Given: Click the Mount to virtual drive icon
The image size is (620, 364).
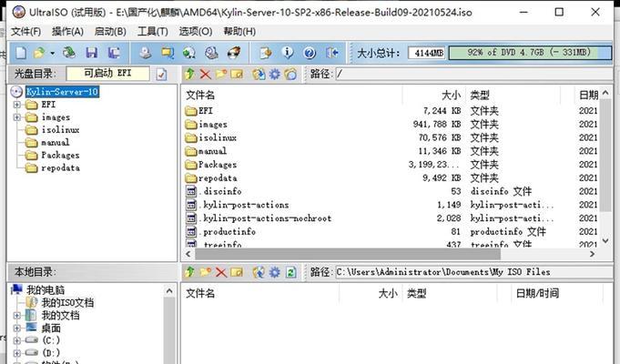Looking at the screenshot, I should pos(211,53).
